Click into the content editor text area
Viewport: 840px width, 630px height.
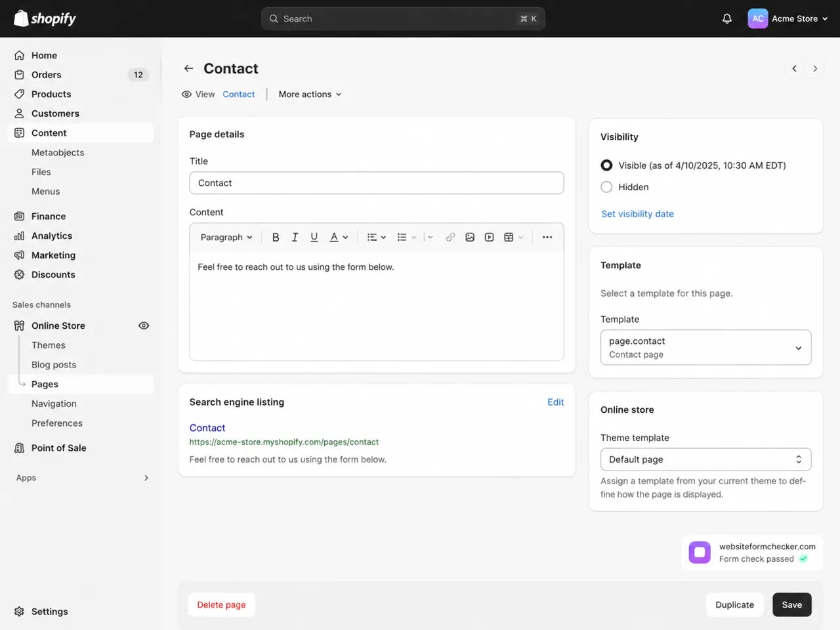point(377,306)
